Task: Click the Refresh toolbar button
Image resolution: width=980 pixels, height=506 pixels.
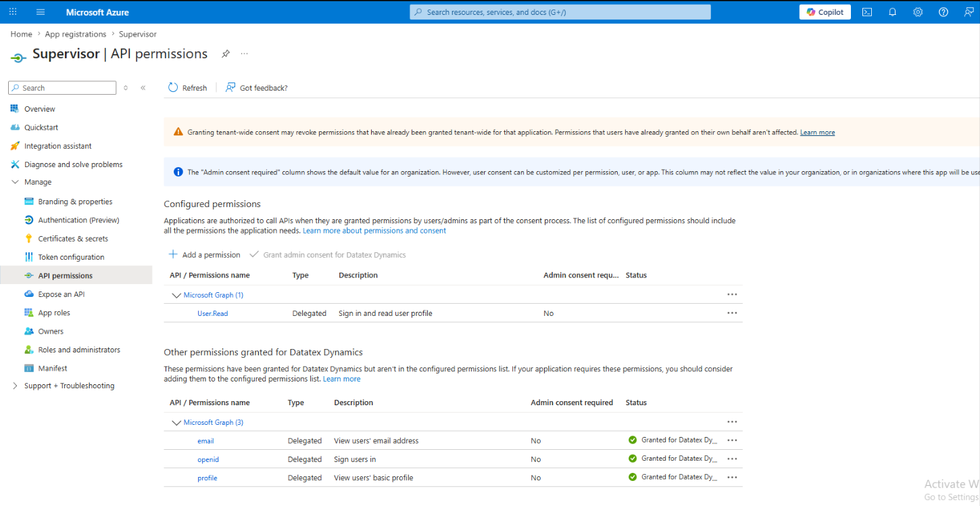Action: click(187, 88)
